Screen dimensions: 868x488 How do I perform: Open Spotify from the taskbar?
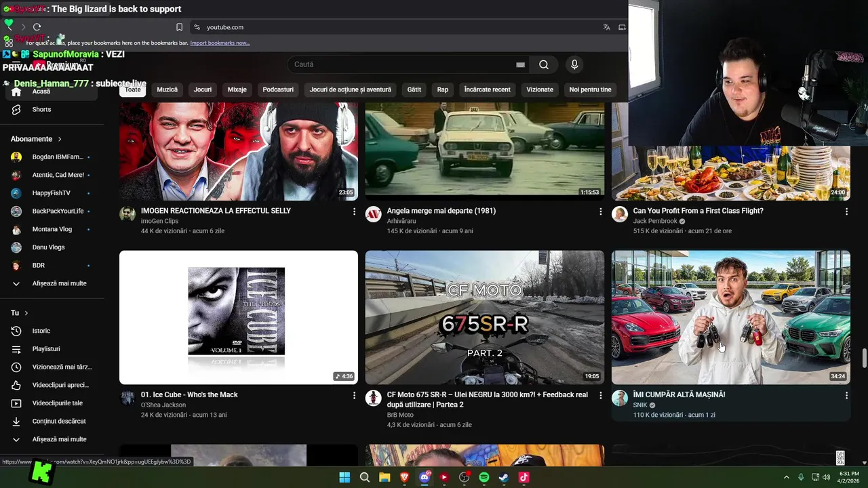coord(484,477)
